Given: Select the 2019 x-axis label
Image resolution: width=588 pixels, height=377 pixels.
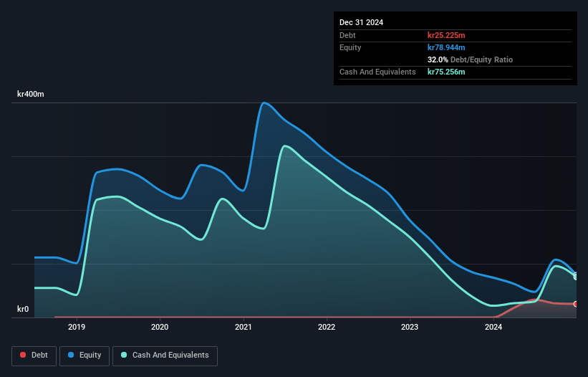Looking at the screenshot, I should click(77, 327).
